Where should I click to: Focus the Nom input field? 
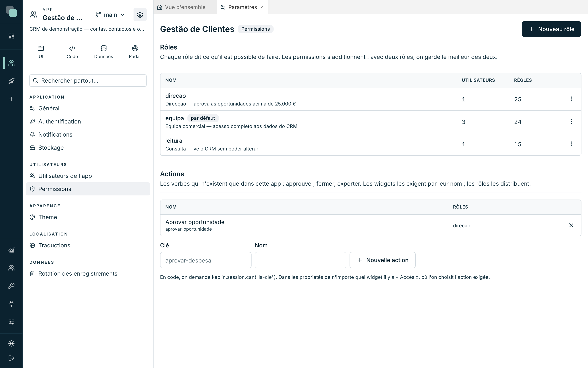[300, 260]
